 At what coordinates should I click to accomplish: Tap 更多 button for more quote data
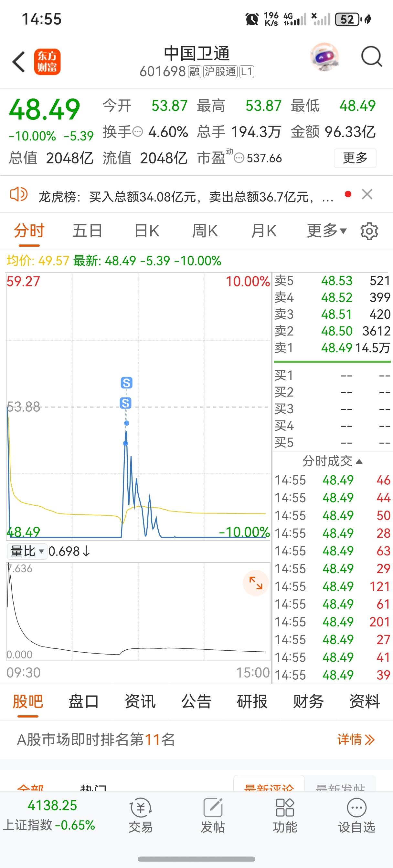coord(355,158)
